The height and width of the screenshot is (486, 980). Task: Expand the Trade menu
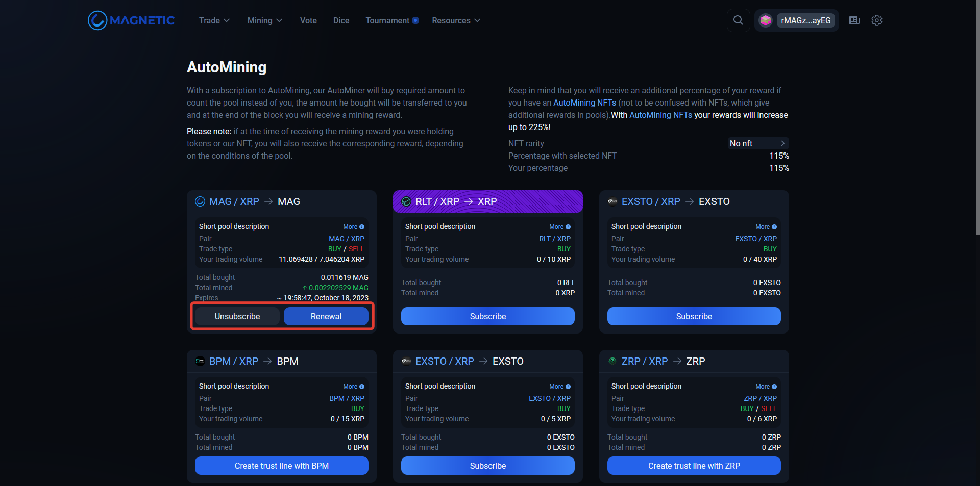214,20
